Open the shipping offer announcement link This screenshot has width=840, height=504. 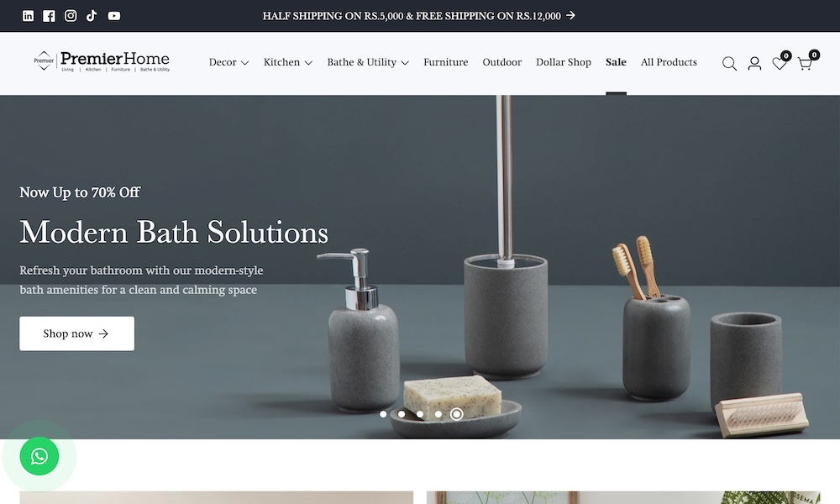419,16
